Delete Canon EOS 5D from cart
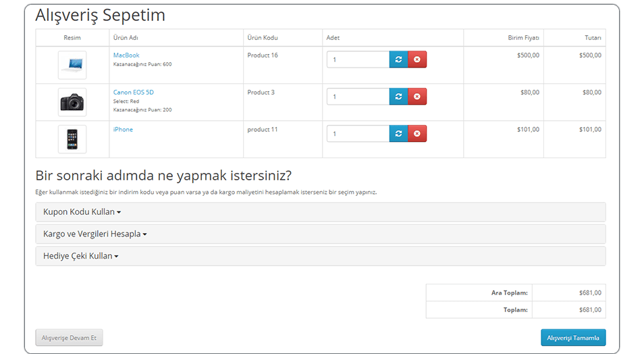Screen dimensions: 644x354 [417, 96]
